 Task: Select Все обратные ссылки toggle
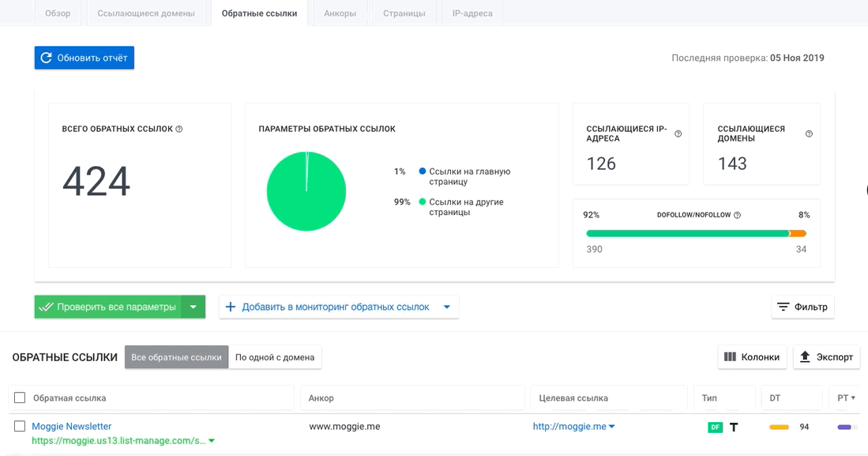[x=177, y=357]
